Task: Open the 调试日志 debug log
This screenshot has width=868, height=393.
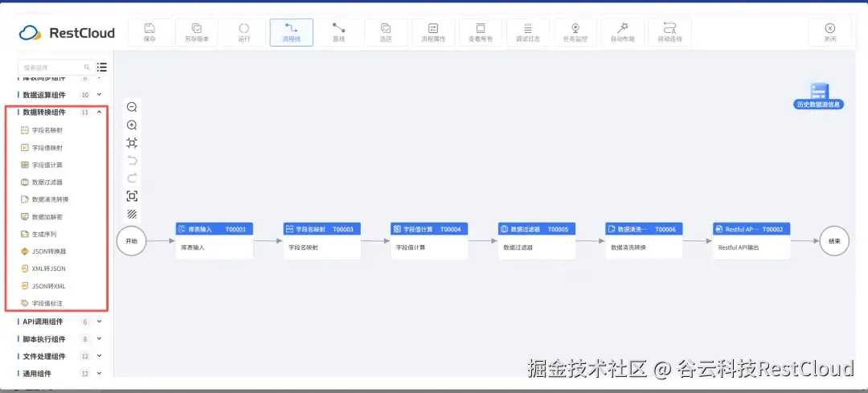Action: click(x=528, y=33)
